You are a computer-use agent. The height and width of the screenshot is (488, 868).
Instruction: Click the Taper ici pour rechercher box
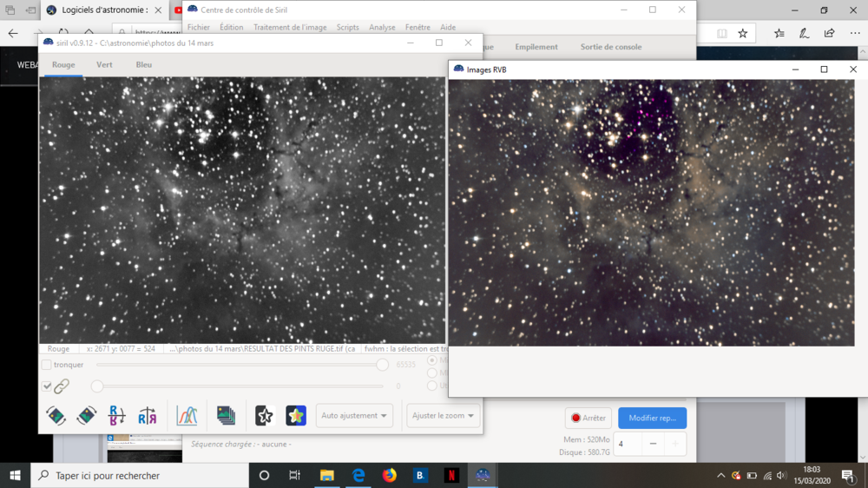(140, 475)
